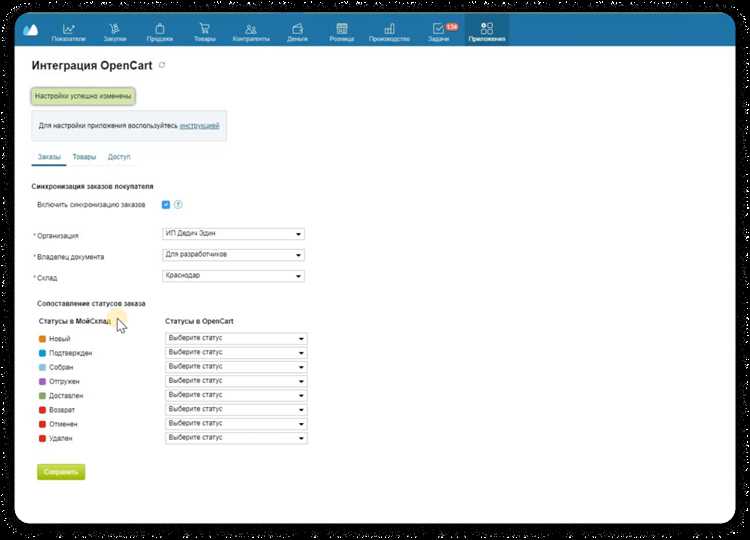Image resolution: width=750 pixels, height=540 pixels.
Task: Click the Статусы в МойСклад heading
Action: tap(75, 321)
